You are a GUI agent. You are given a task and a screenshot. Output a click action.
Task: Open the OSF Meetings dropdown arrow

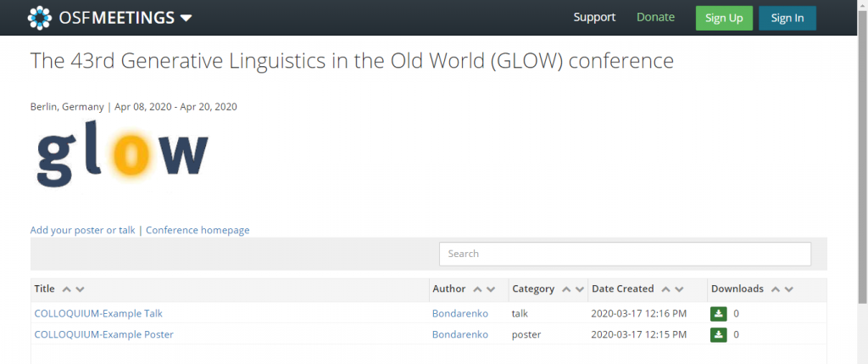(186, 19)
